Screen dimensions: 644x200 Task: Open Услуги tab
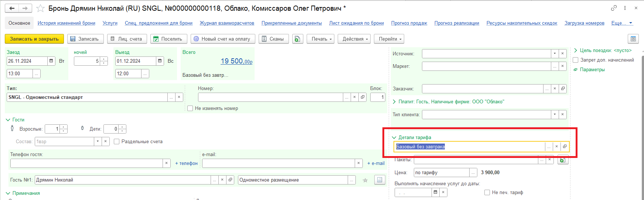point(110,23)
